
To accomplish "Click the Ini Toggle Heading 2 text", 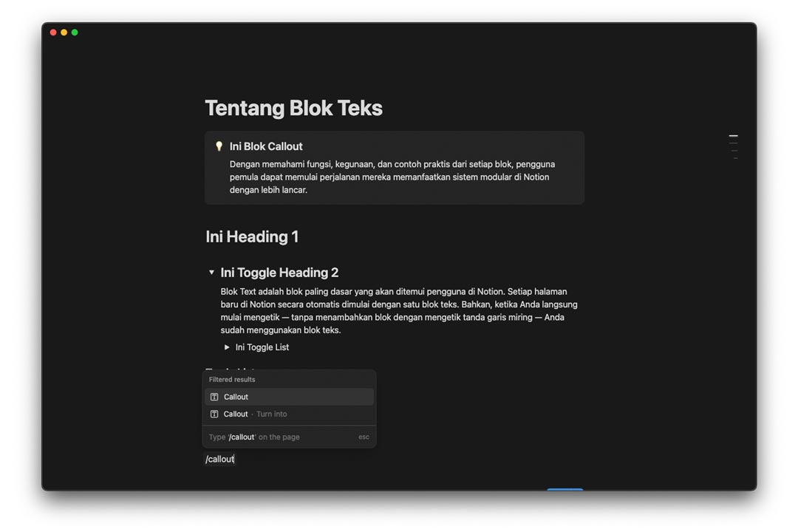I will (279, 273).
